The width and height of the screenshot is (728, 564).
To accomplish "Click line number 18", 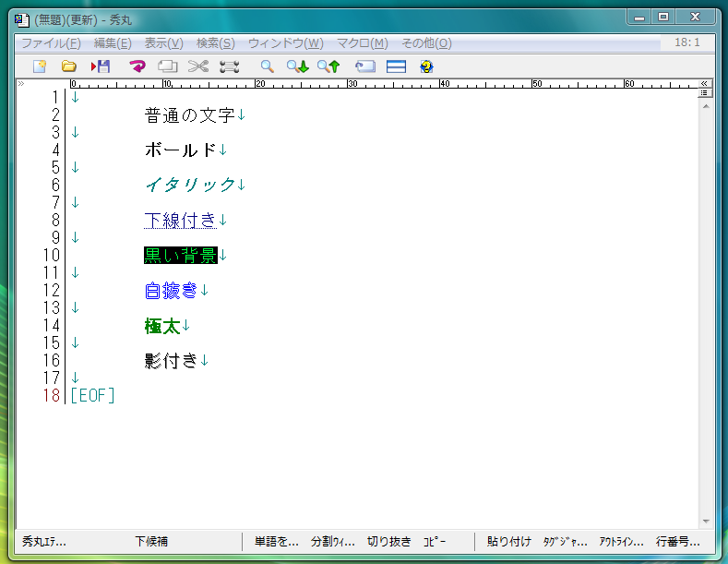I will (x=52, y=396).
